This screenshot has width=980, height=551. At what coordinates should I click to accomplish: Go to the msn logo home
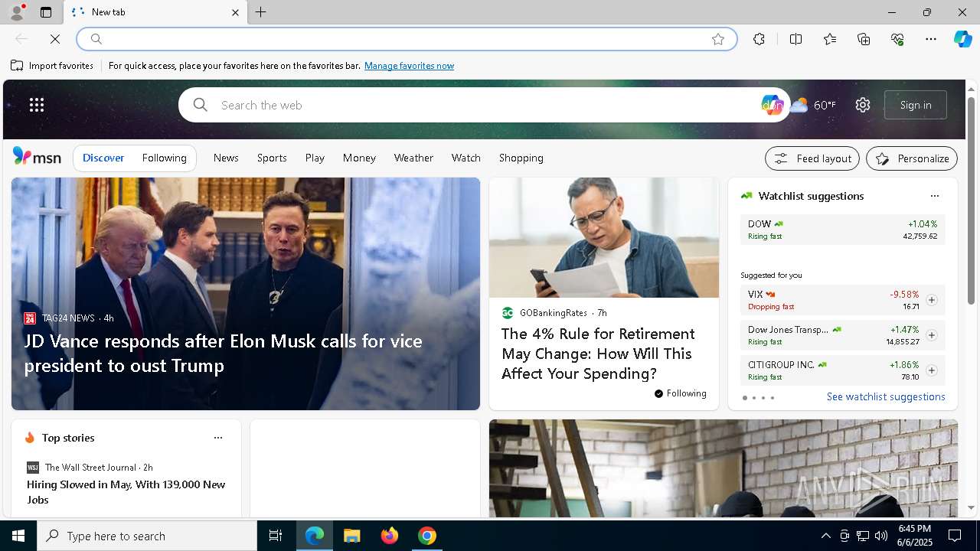click(37, 157)
